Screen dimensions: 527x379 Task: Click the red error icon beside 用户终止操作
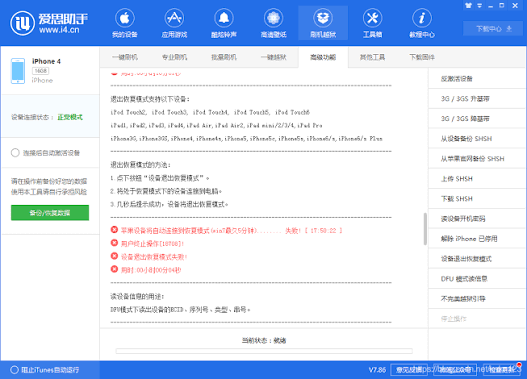click(114, 243)
